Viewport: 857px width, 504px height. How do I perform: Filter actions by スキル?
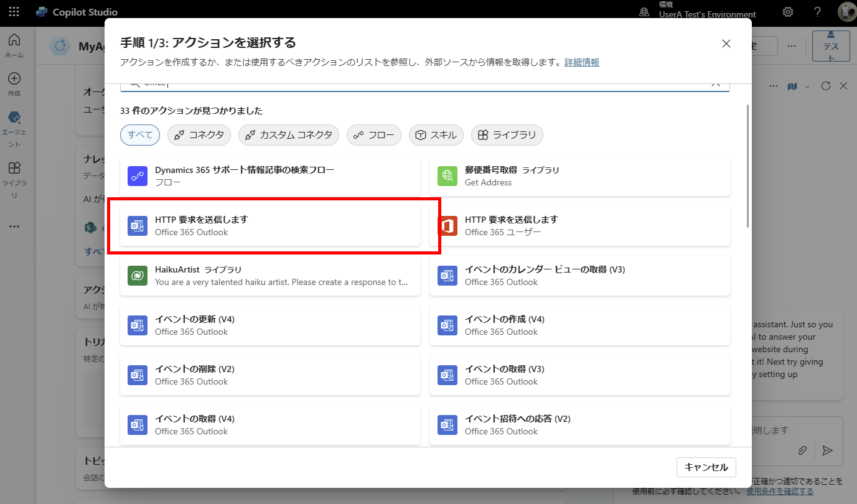[x=436, y=135]
